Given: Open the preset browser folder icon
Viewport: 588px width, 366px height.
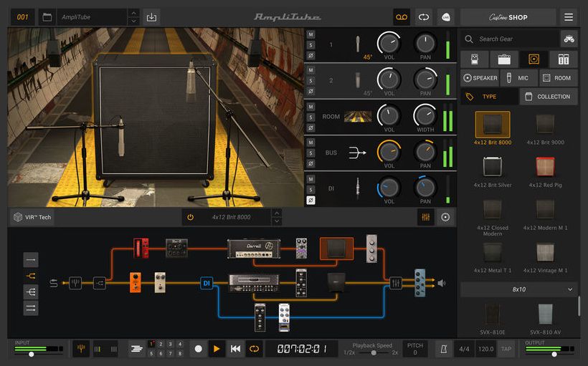Looking at the screenshot, I should [x=47, y=17].
